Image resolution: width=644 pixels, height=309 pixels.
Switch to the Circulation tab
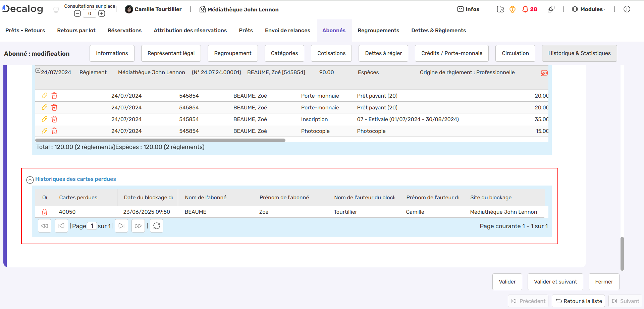click(x=515, y=53)
